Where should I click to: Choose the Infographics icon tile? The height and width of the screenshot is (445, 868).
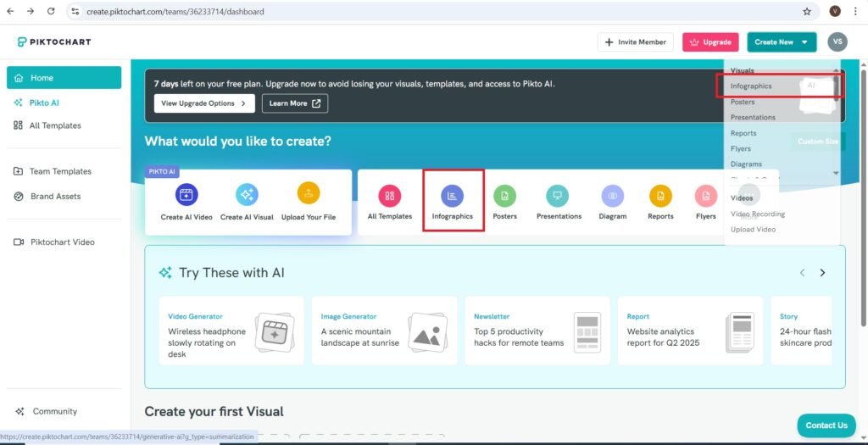[x=453, y=197]
